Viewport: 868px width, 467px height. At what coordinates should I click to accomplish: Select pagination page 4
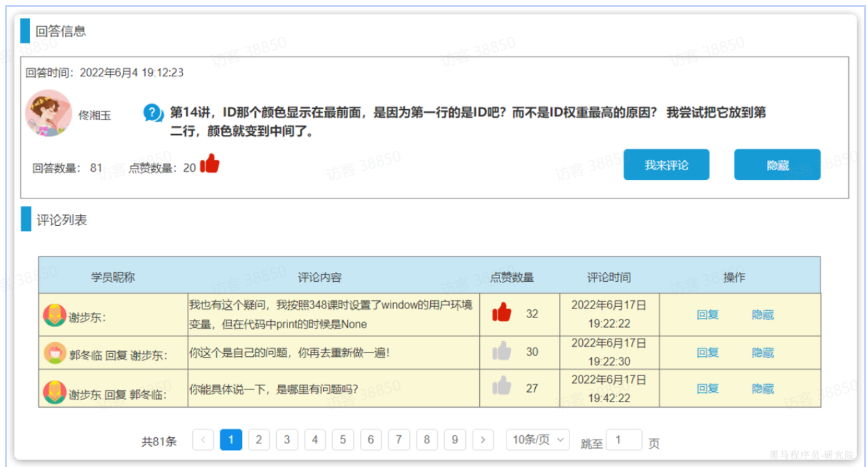tap(315, 440)
